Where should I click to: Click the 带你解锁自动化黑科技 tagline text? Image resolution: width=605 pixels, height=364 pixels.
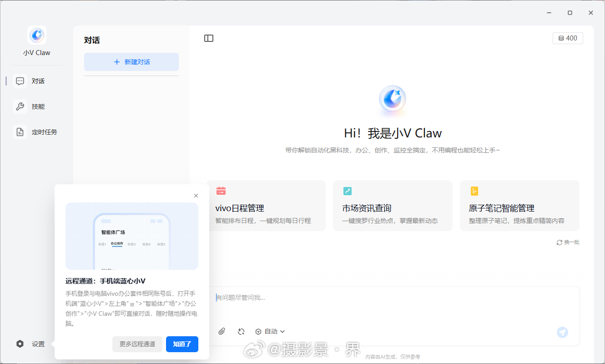393,150
